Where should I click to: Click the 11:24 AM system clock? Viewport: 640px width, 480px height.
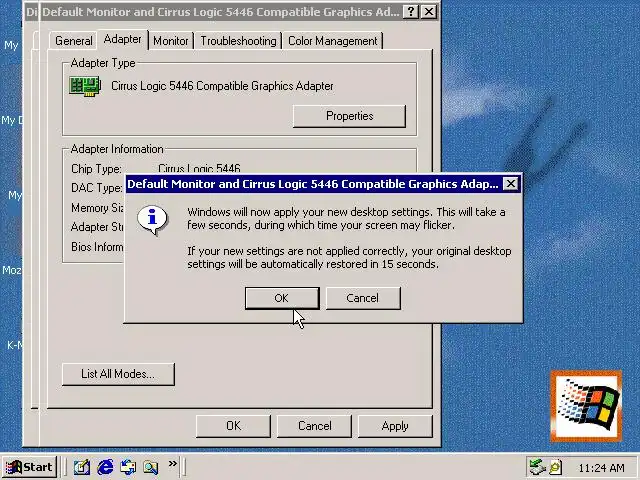point(601,468)
